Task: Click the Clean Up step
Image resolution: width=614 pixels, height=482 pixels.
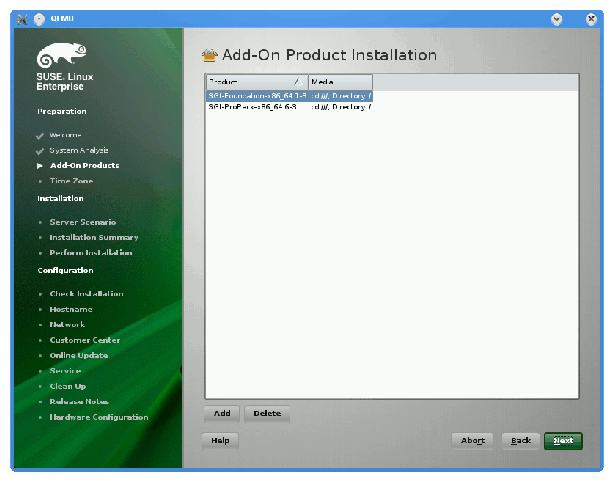Action: tap(68, 386)
